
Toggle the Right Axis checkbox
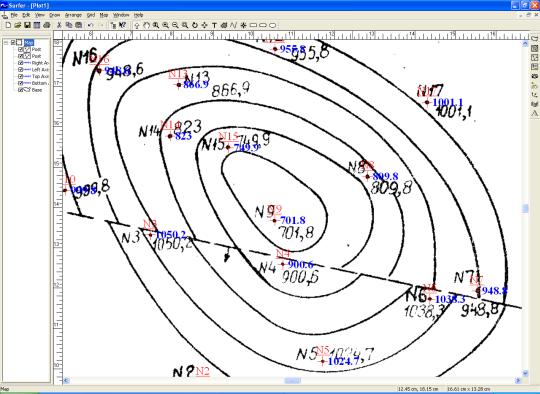[21, 63]
